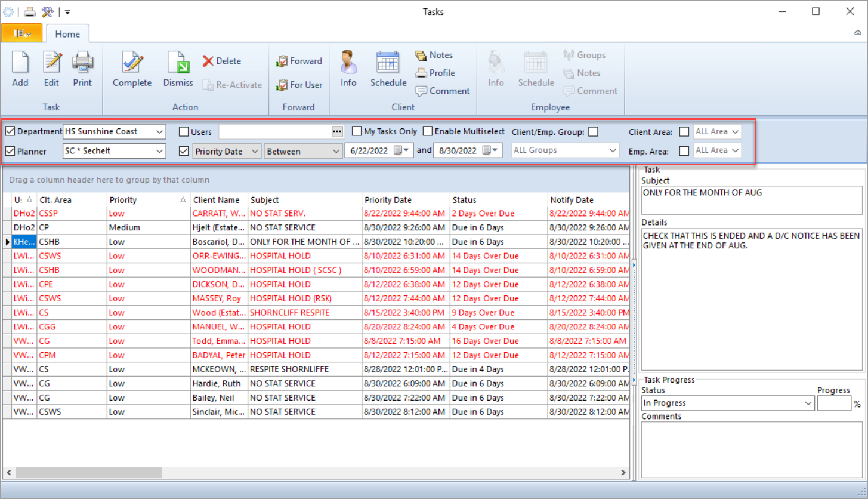Check the Enable Multiselect option
This screenshot has height=499, width=868.
[x=427, y=131]
